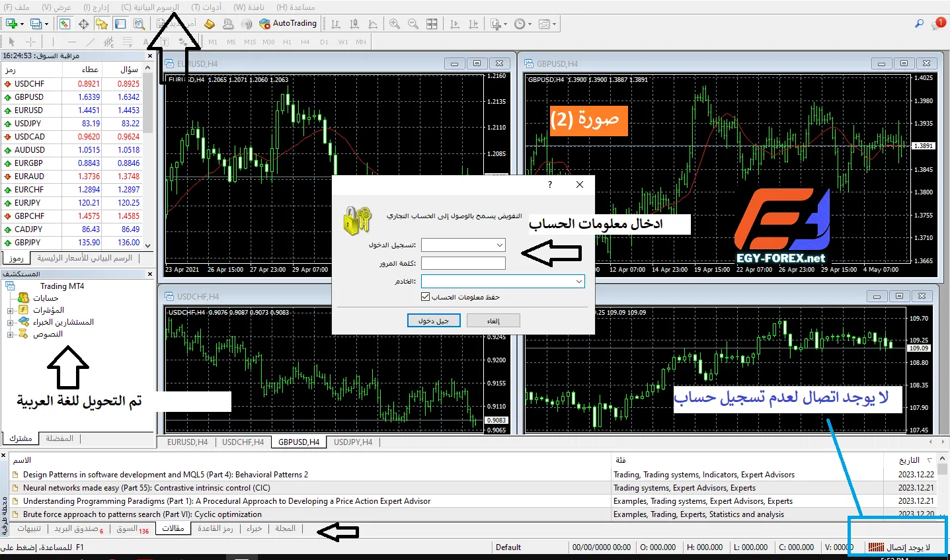Screen dimensions: 950x560
Task: Select the W1 timeframe button
Action: 342,42
